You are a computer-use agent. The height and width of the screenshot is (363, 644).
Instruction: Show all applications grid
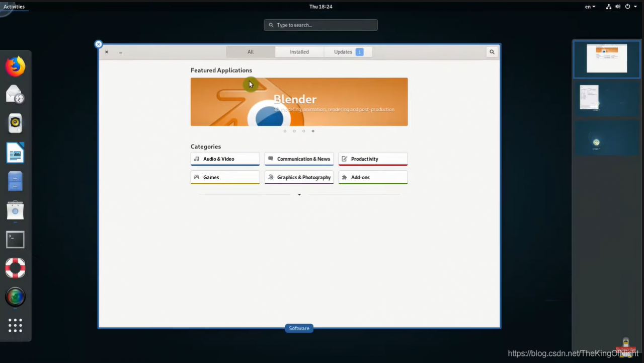coord(15,326)
